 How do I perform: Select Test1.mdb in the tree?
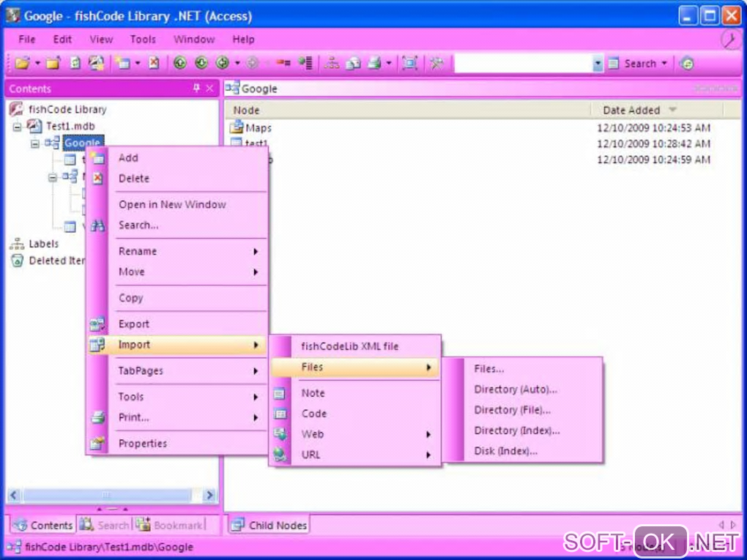pos(70,126)
